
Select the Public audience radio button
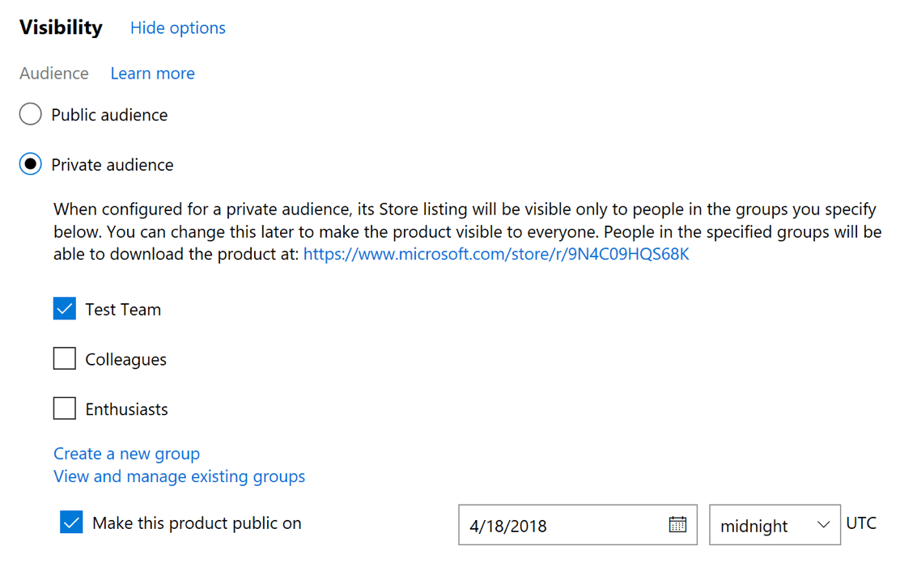tap(31, 114)
